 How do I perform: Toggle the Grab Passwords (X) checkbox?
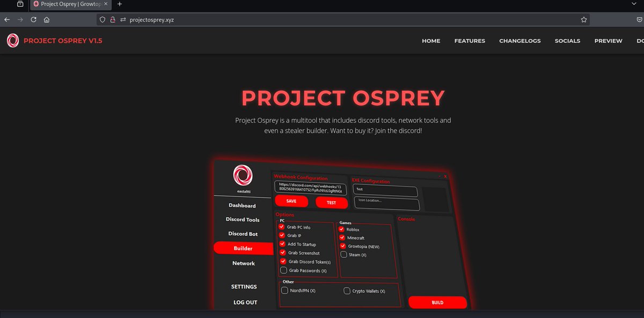coord(283,270)
